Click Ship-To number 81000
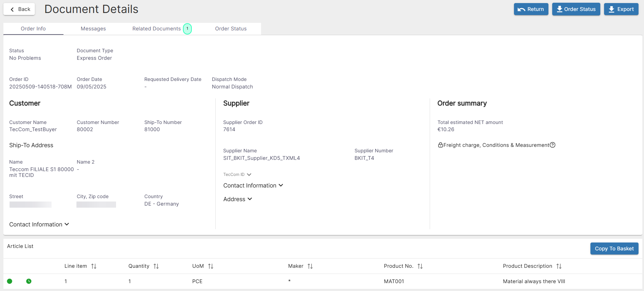Screen dimensions: 644x291 coord(152,129)
